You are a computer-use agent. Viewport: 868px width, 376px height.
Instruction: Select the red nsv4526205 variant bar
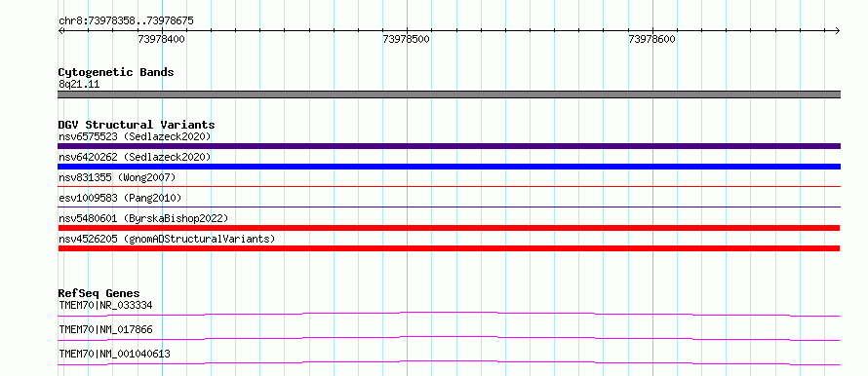point(449,248)
